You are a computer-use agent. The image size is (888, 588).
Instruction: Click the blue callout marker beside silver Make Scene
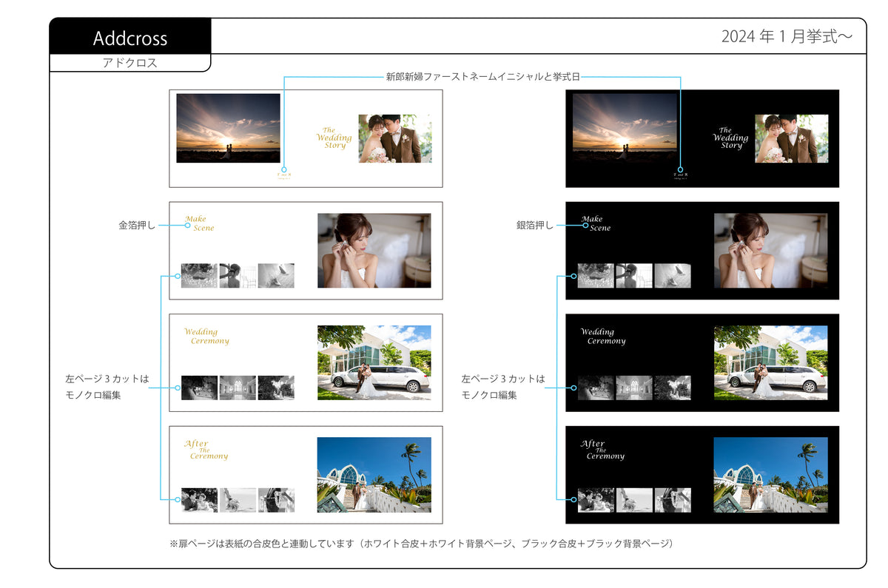click(x=585, y=226)
